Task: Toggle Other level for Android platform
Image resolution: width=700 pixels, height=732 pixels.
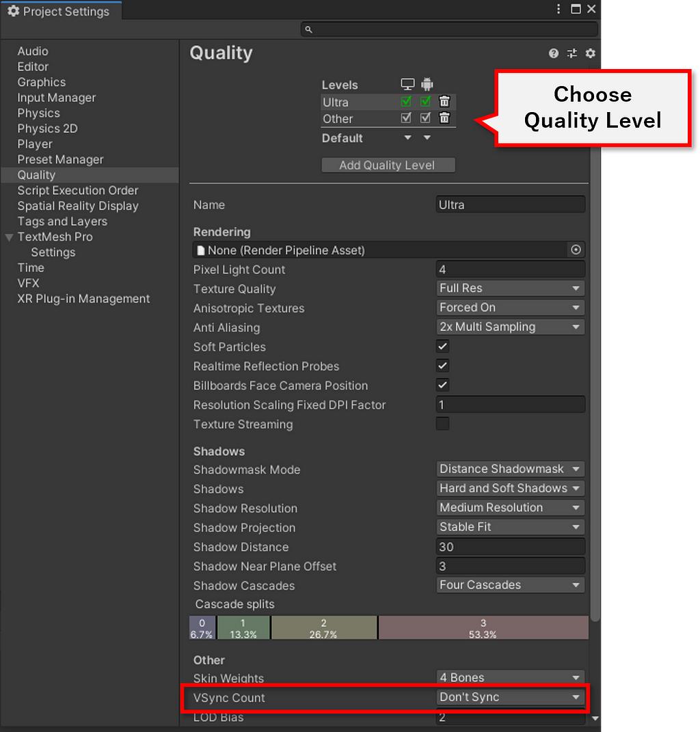Action: pos(425,118)
